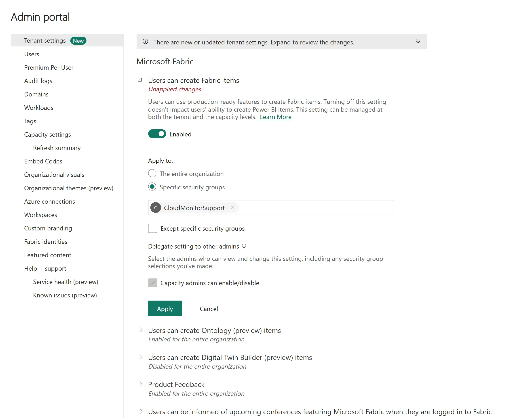The width and height of the screenshot is (532, 418).
Task: Click the New badge next to Tenant settings
Action: click(x=78, y=41)
